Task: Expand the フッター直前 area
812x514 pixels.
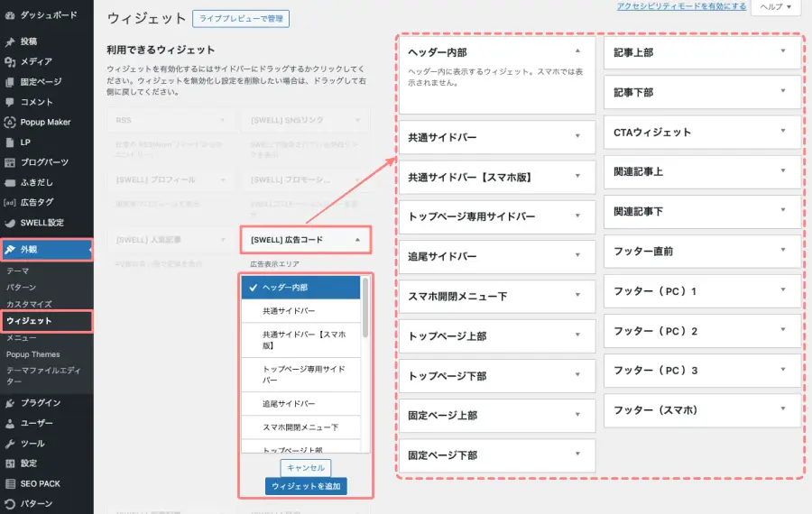Action: pyautogui.click(x=783, y=250)
